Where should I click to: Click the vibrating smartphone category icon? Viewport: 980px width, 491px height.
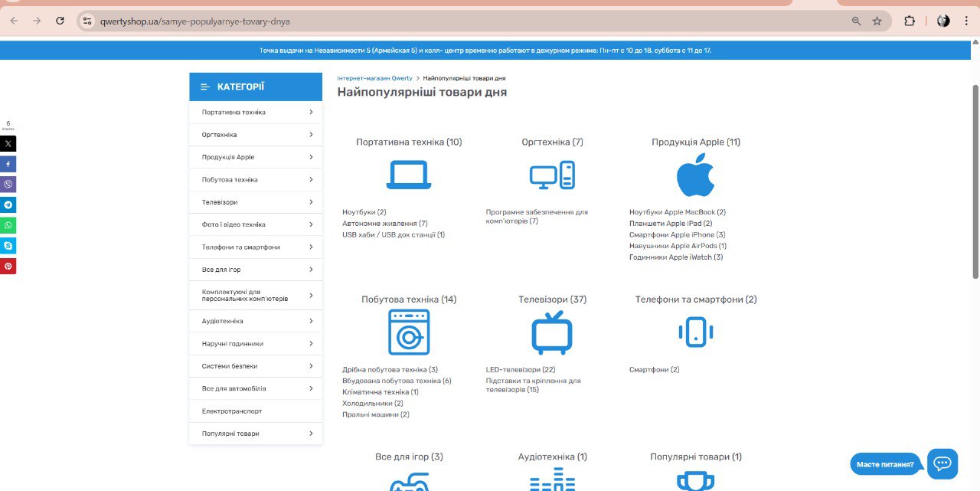click(695, 332)
